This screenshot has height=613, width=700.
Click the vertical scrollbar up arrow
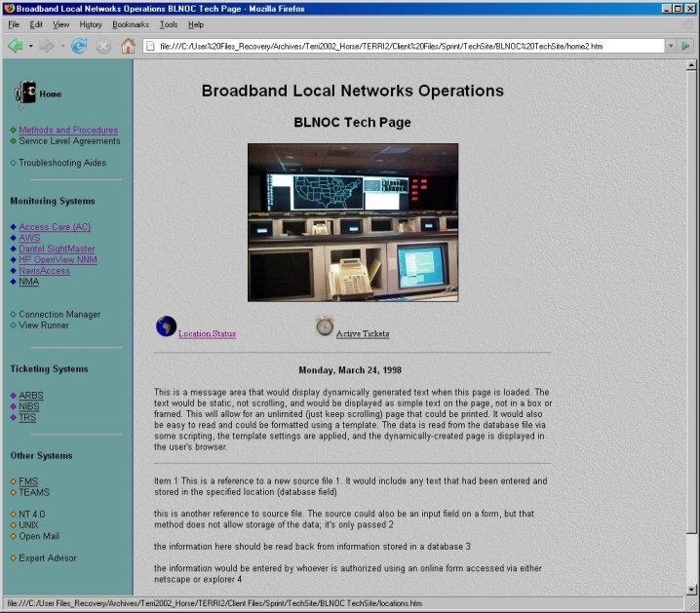(x=691, y=65)
